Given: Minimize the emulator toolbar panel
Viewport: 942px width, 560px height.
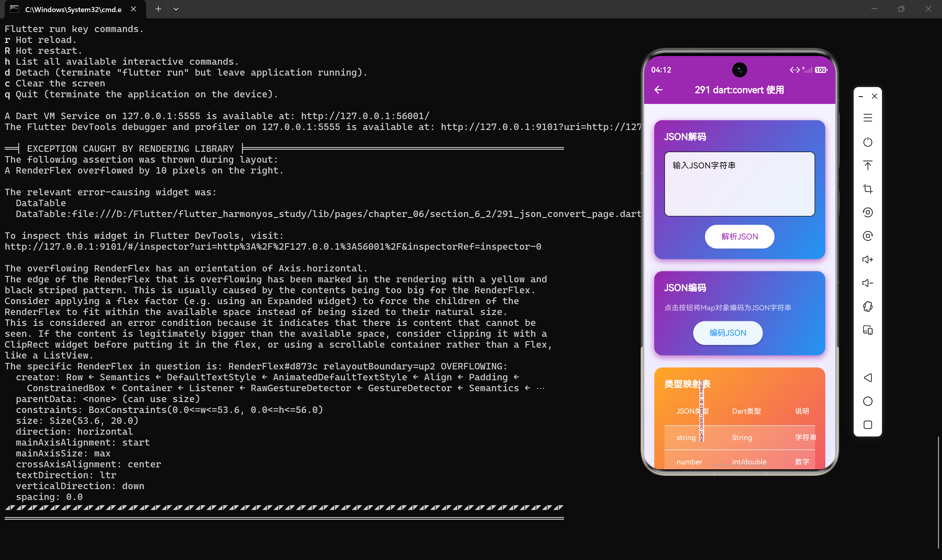Looking at the screenshot, I should (861, 96).
